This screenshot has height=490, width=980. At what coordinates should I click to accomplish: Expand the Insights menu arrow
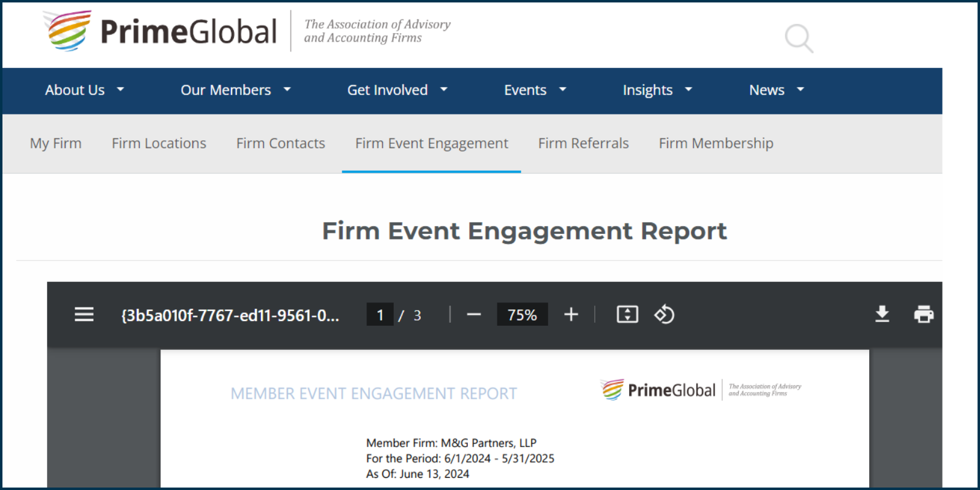tap(688, 90)
